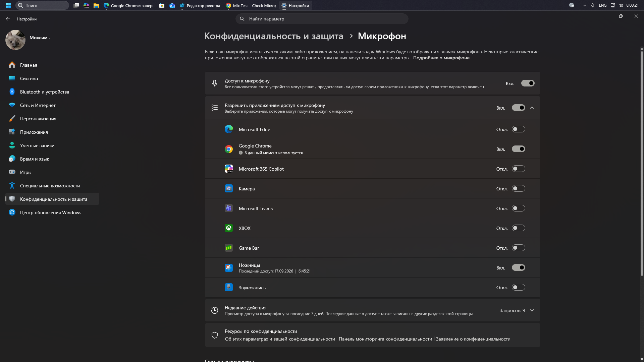Screen dimensions: 644x362
Task: Click the Сеть и Интернет Wi-Fi icon
Action: [x=12, y=105]
